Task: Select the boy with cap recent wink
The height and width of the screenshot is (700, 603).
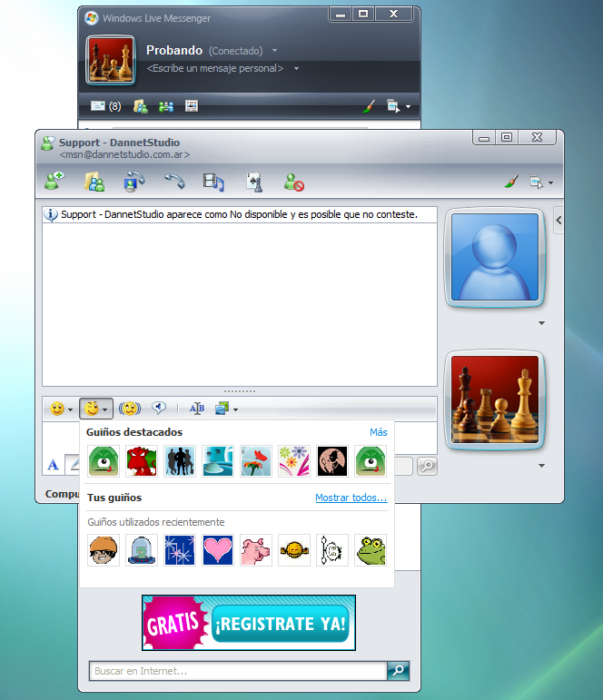Action: pyautogui.click(x=104, y=550)
